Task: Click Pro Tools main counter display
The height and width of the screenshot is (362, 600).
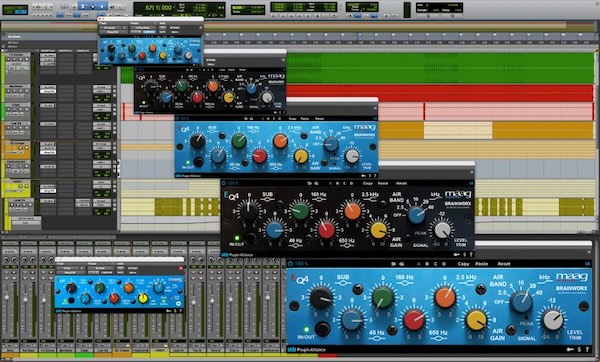Action: pyautogui.click(x=179, y=9)
